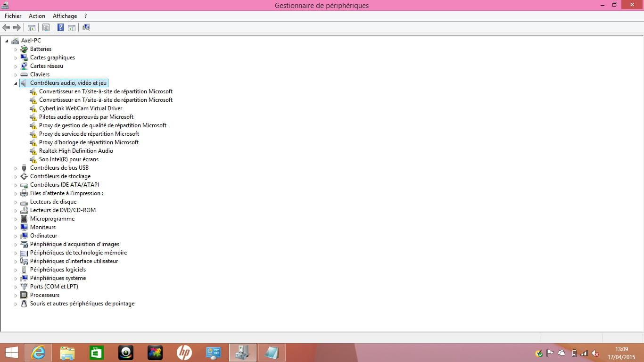Click the blue Help question mark icon
Viewport: 644px width, 362px height.
(61, 27)
